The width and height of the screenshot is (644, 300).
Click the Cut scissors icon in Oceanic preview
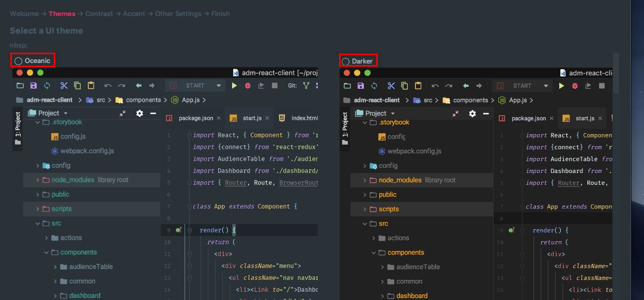tap(64, 86)
